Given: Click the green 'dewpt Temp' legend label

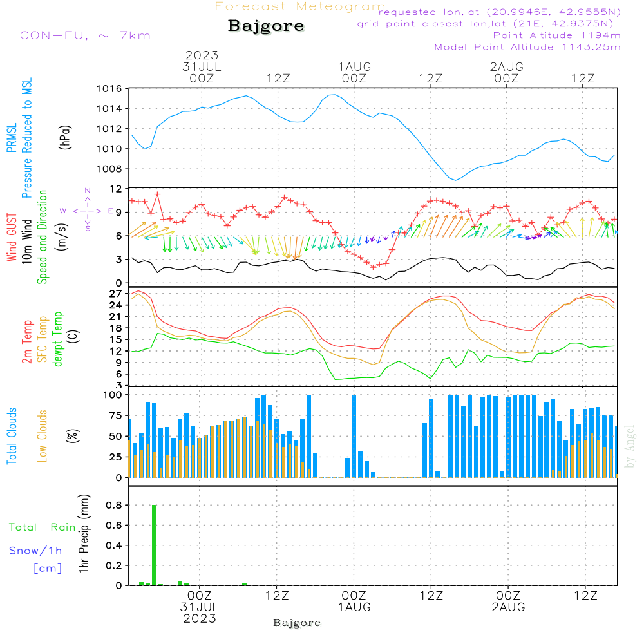Looking at the screenshot, I should [x=57, y=339].
